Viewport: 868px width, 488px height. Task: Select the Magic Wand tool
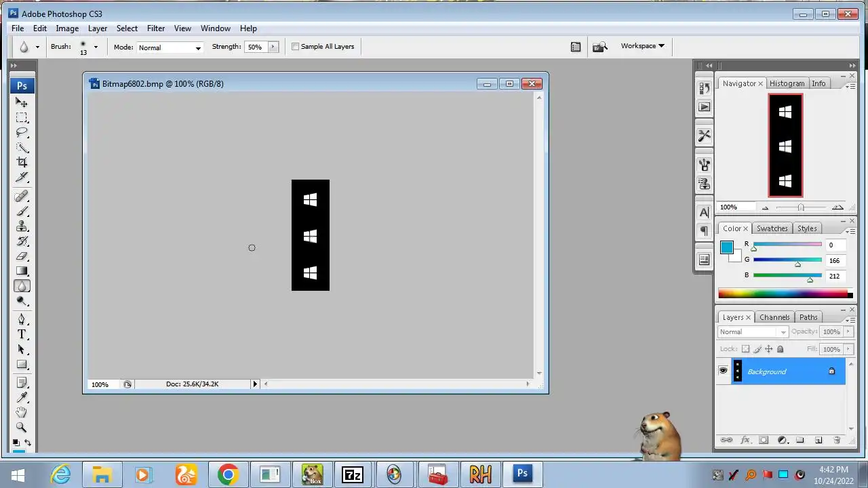[x=22, y=147]
